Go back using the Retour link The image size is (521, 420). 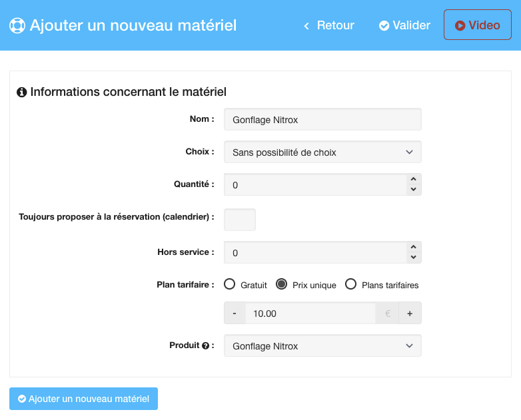click(328, 25)
